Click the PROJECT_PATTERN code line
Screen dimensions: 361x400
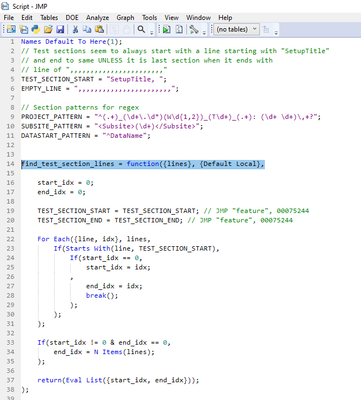tap(171, 117)
